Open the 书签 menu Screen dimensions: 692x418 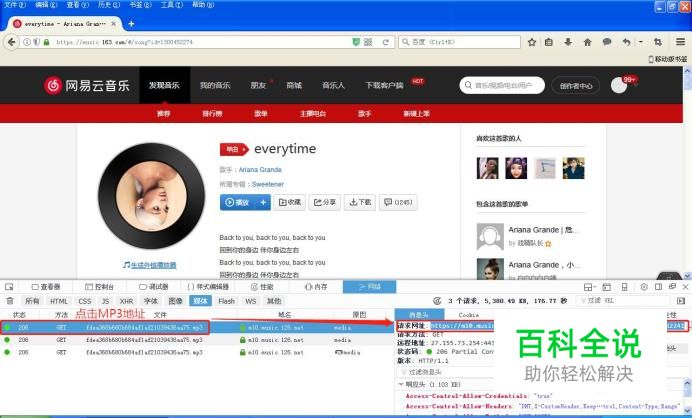[140, 4]
